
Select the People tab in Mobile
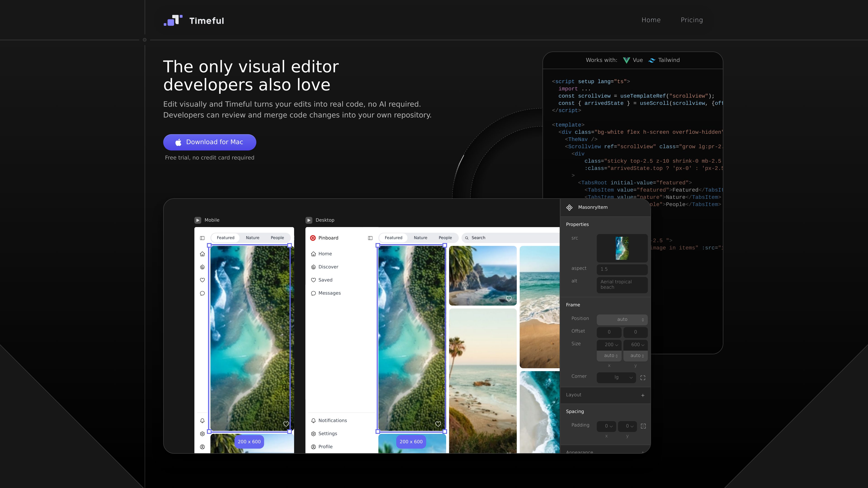pyautogui.click(x=277, y=238)
